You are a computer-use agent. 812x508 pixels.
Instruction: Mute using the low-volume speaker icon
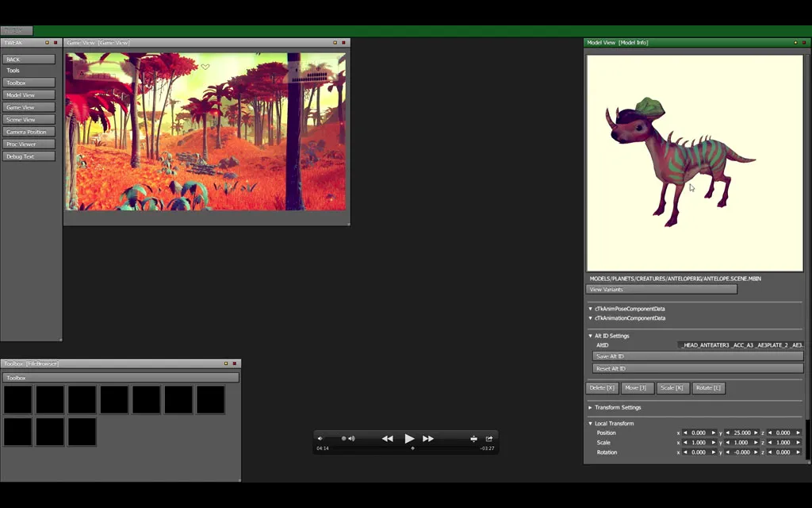(x=320, y=438)
